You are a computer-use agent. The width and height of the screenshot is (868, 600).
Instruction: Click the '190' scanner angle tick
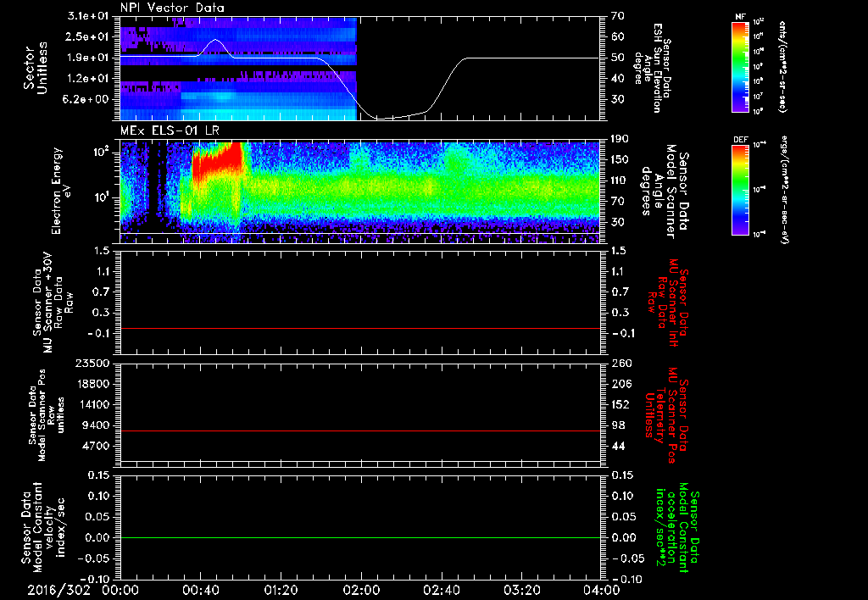tap(620, 139)
